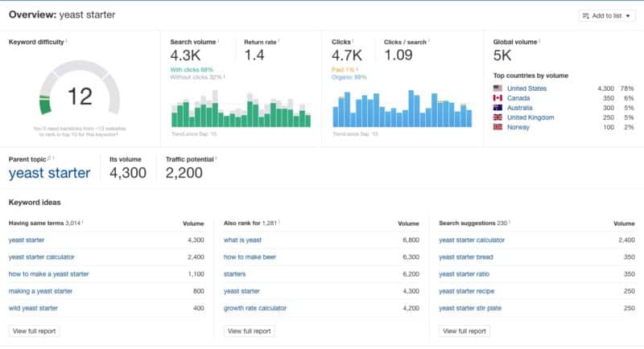Open the Canada country link
The height and width of the screenshot is (349, 644).
tap(518, 98)
